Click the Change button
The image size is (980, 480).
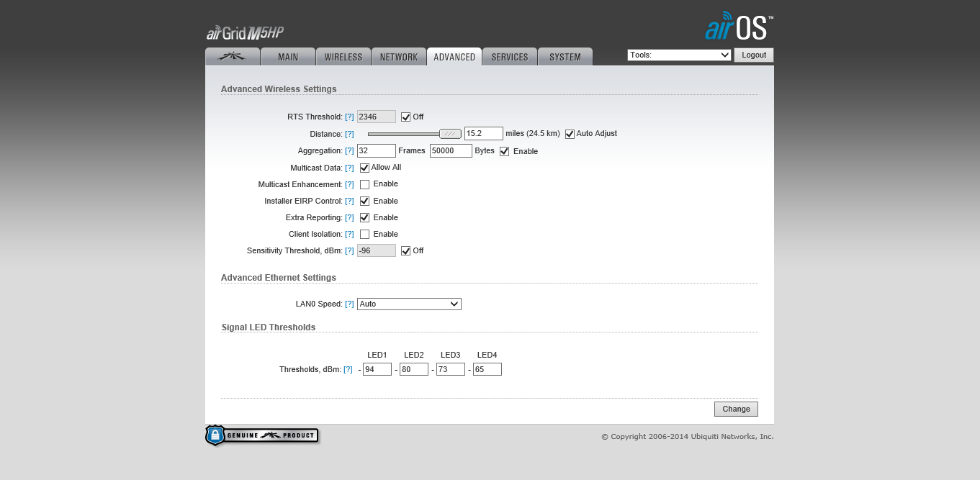tap(736, 409)
